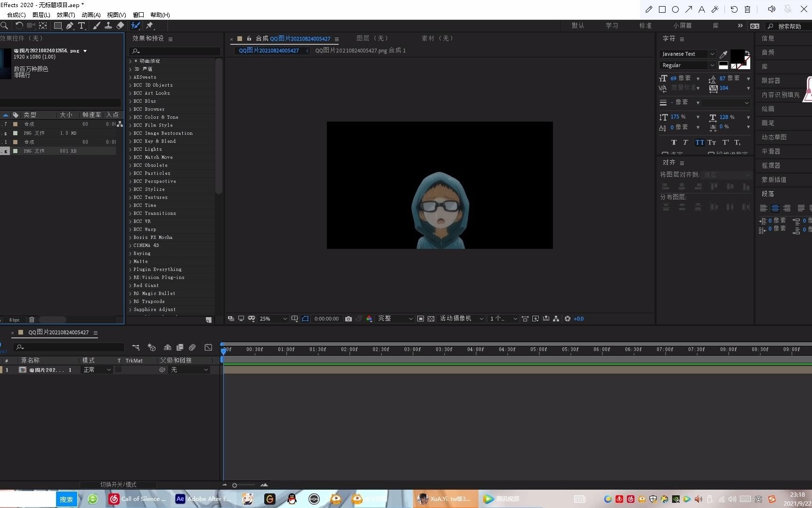Toggle All Caps text style
This screenshot has height=508, width=812.
[700, 142]
